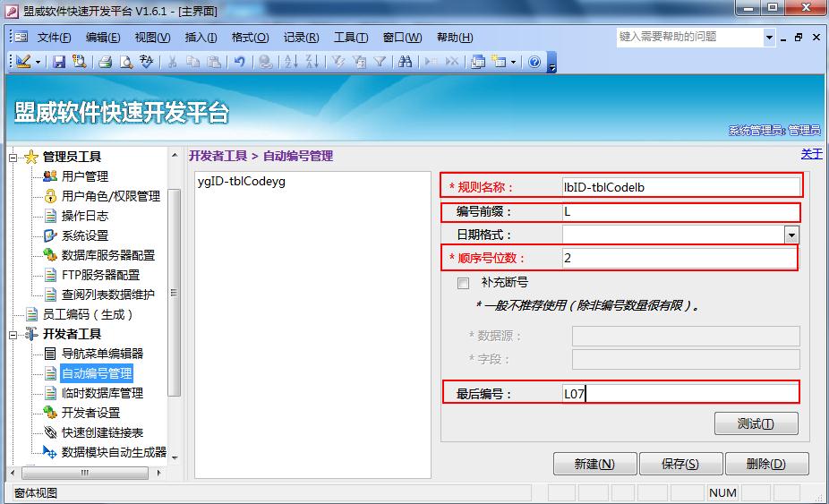Open the 帮助(H) menu
Screen dimensions: 829x504
point(455,37)
